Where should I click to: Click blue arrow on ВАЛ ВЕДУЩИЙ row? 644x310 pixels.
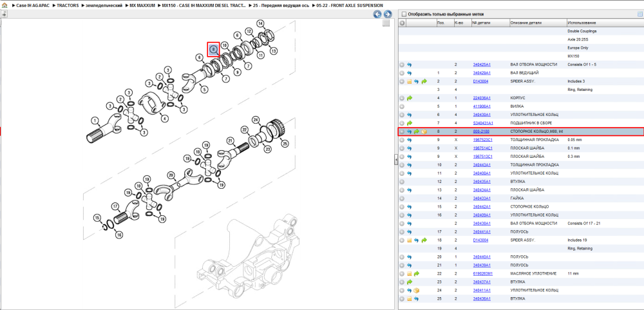tap(410, 73)
